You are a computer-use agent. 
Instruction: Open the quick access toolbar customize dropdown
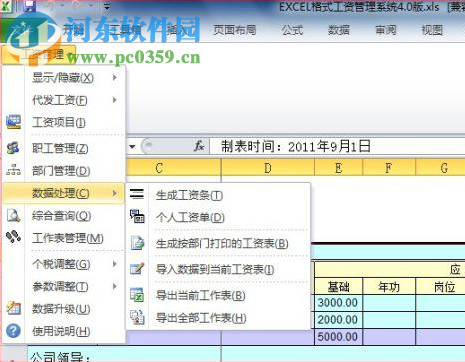tap(107, 6)
